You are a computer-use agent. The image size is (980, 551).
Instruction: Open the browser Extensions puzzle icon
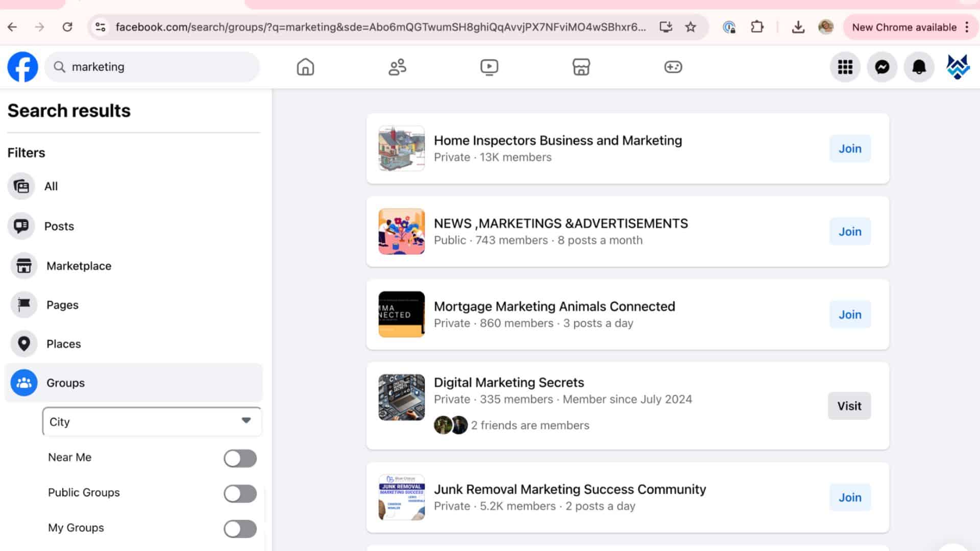tap(757, 27)
